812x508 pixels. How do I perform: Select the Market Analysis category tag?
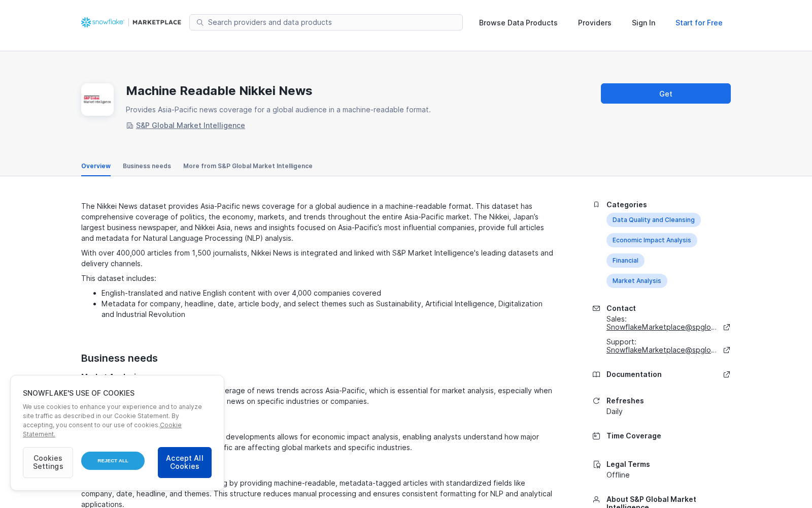point(637,281)
